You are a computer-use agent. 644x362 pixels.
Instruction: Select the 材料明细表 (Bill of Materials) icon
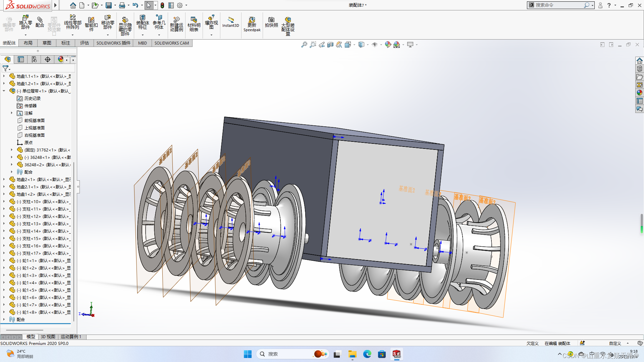tap(194, 23)
